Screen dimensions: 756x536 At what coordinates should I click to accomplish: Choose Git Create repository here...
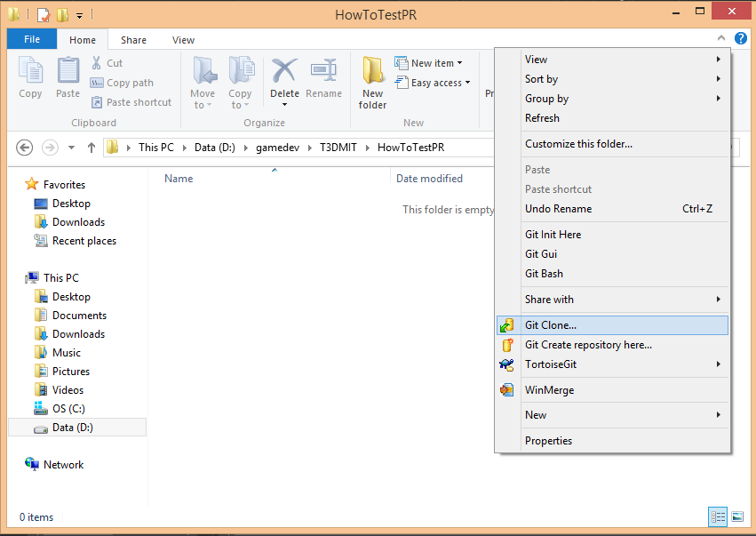coord(612,345)
